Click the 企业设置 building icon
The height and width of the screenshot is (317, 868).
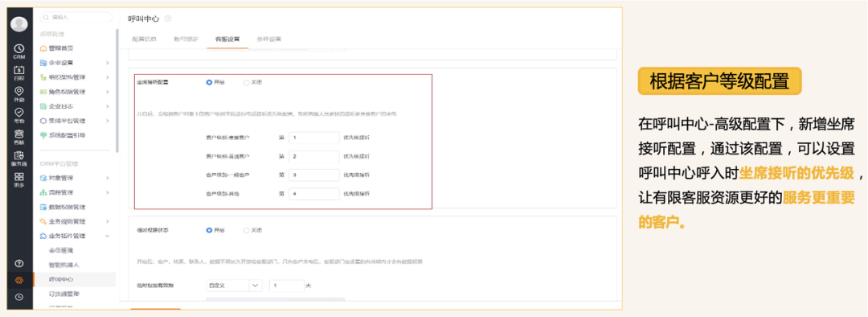pyautogui.click(x=43, y=63)
